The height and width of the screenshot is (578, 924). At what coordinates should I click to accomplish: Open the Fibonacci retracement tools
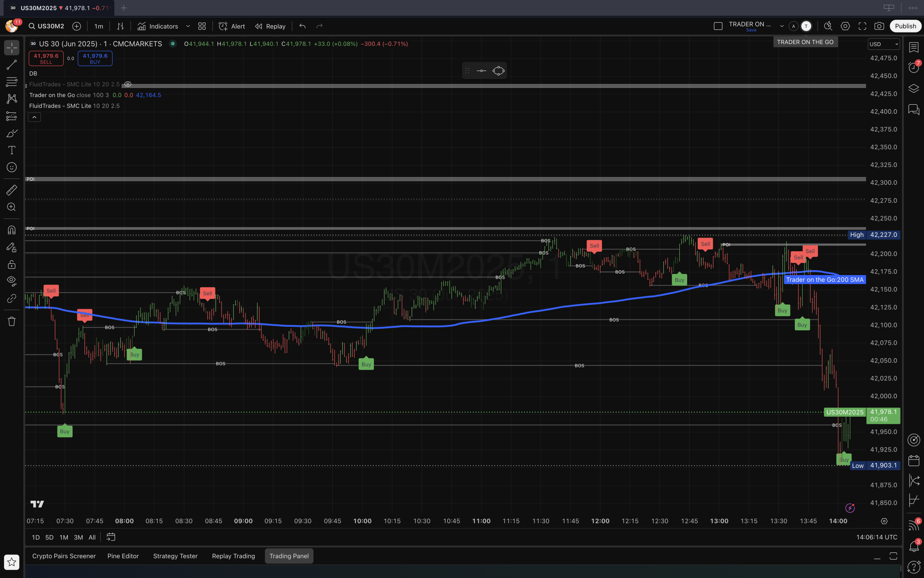click(12, 82)
